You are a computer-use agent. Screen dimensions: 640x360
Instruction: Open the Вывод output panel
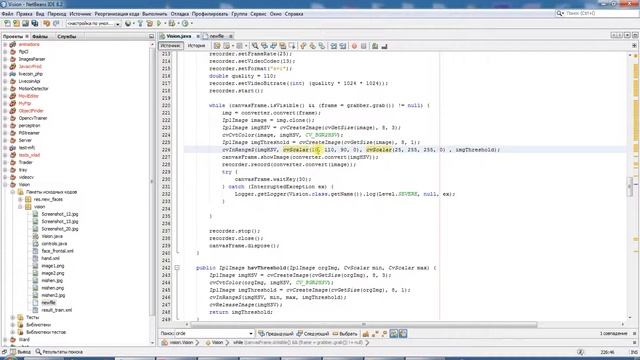[x=20, y=352]
